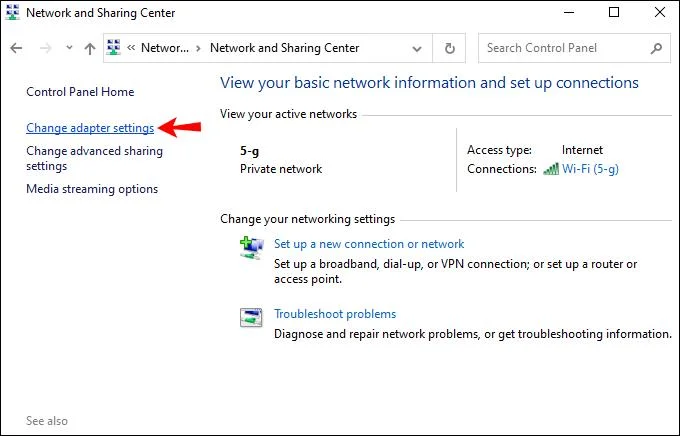This screenshot has width=680, height=436.
Task: Click the Set up new connection icon
Action: tap(251, 247)
